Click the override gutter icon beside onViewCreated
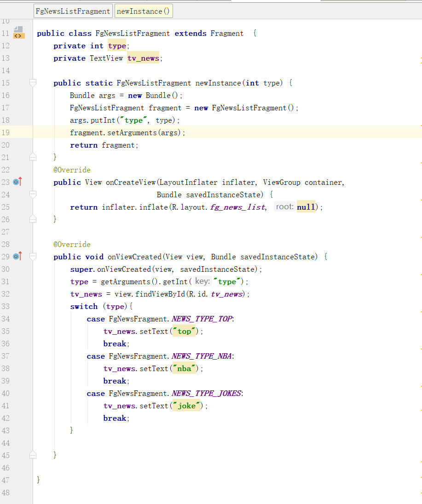The height and width of the screenshot is (504, 422). click(x=17, y=256)
